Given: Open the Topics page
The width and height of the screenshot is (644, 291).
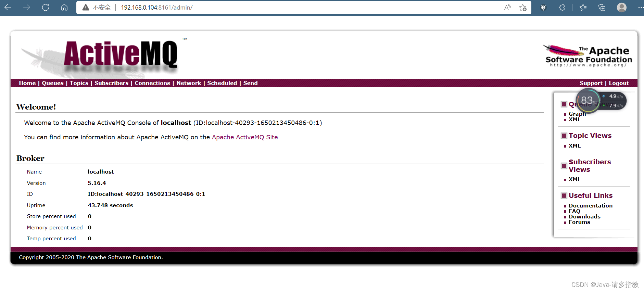Looking at the screenshot, I should click(x=79, y=83).
